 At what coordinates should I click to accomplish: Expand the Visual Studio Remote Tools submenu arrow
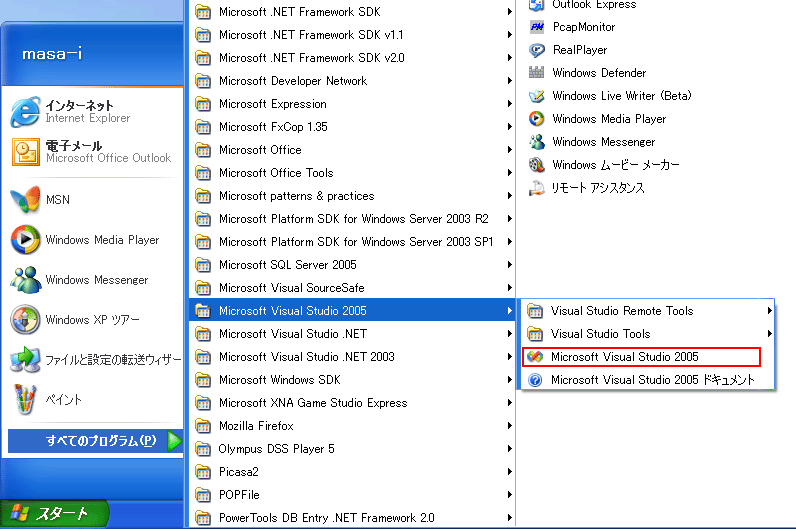point(770,311)
